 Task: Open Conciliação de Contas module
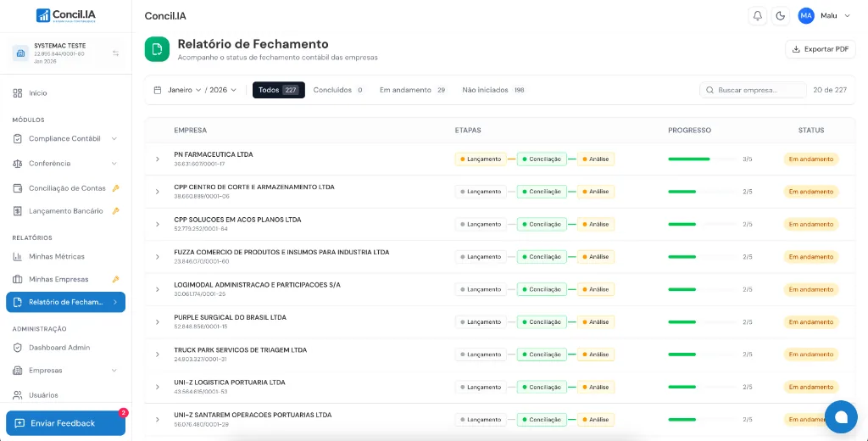click(x=66, y=188)
